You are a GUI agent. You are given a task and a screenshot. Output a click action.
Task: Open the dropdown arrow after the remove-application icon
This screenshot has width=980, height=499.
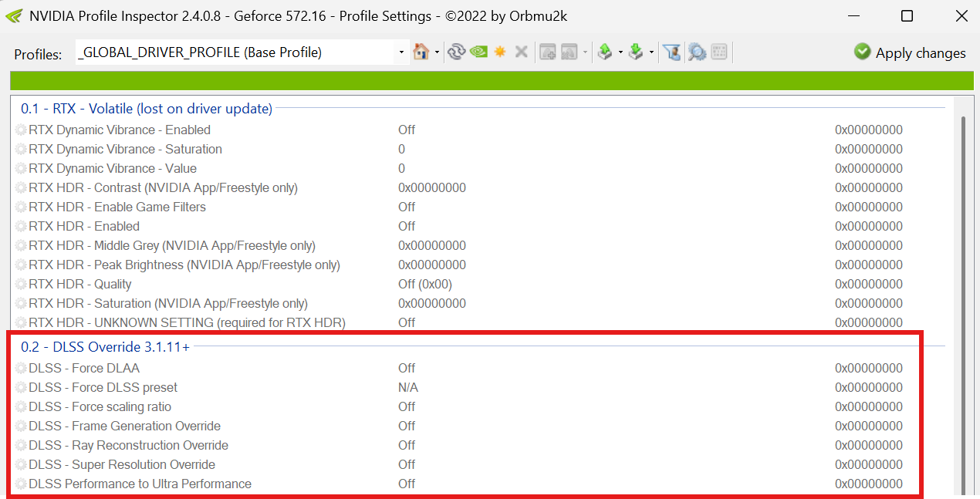[x=586, y=52]
